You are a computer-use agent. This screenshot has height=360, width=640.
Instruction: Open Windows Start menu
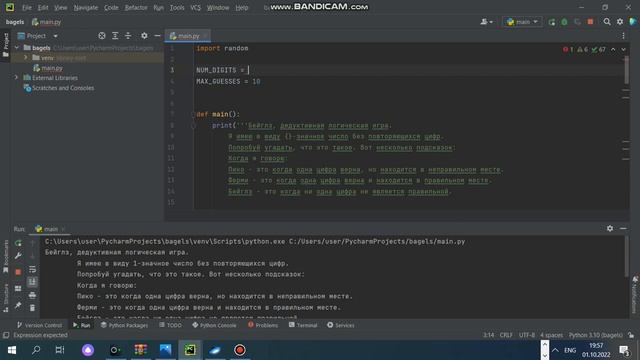click(12, 350)
